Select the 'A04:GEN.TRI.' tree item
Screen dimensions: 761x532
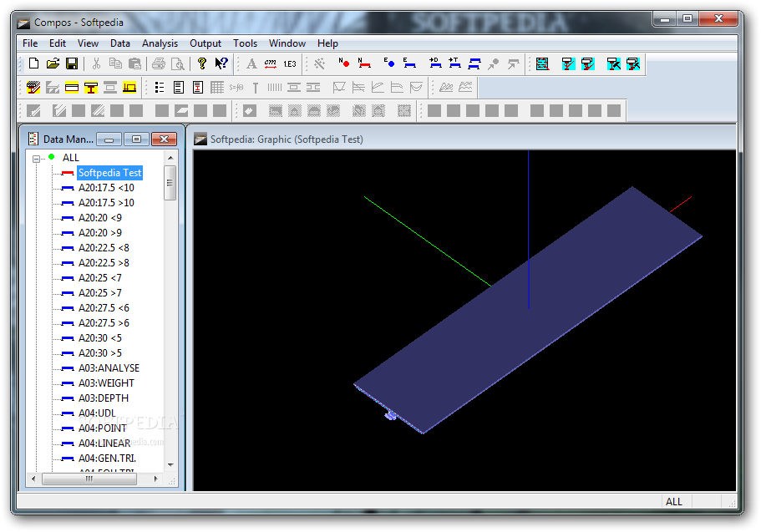(x=107, y=459)
